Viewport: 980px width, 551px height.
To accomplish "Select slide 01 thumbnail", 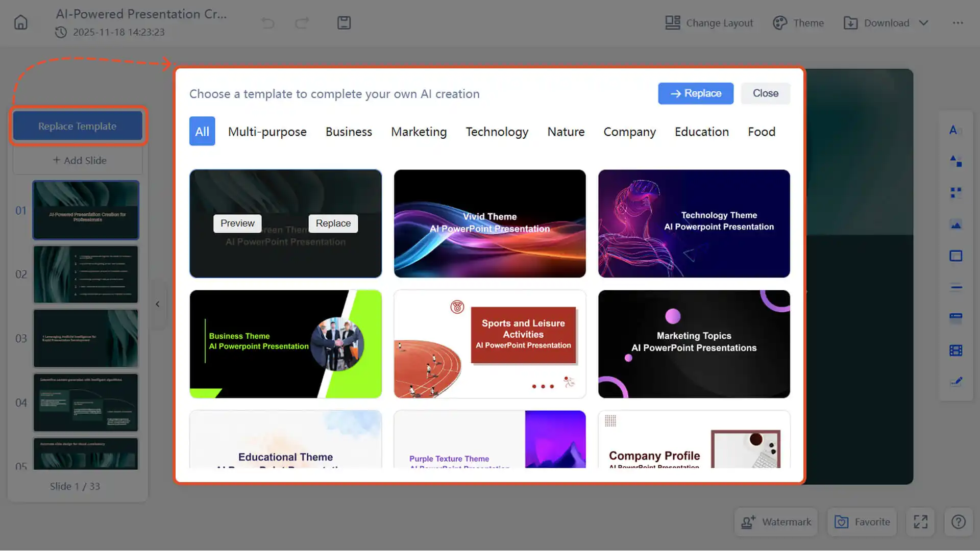I will click(x=86, y=210).
